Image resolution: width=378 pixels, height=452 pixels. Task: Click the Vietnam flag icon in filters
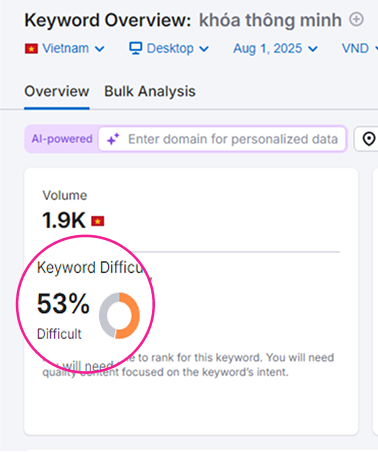tap(31, 49)
